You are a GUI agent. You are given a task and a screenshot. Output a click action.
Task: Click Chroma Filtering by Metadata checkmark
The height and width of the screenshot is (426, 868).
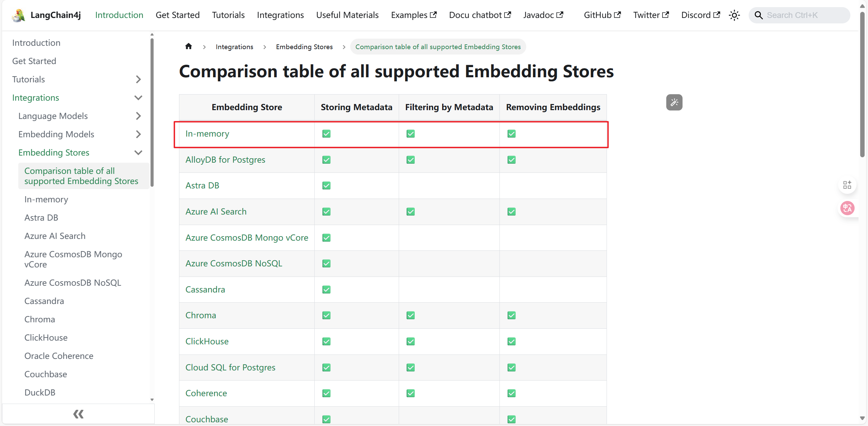(410, 316)
